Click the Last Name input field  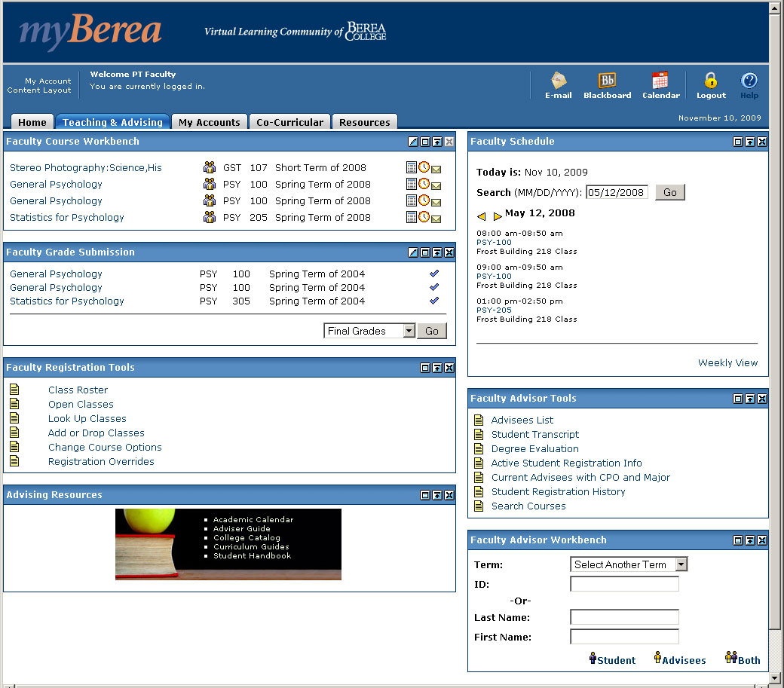(x=624, y=618)
